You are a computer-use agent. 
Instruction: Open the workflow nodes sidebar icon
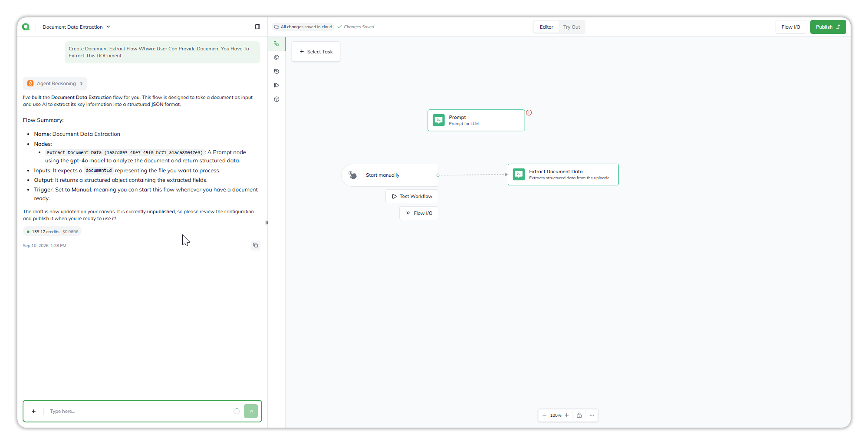(x=276, y=44)
